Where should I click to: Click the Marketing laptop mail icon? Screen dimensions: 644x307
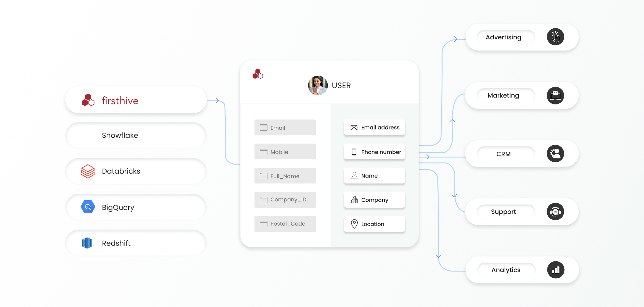point(555,95)
